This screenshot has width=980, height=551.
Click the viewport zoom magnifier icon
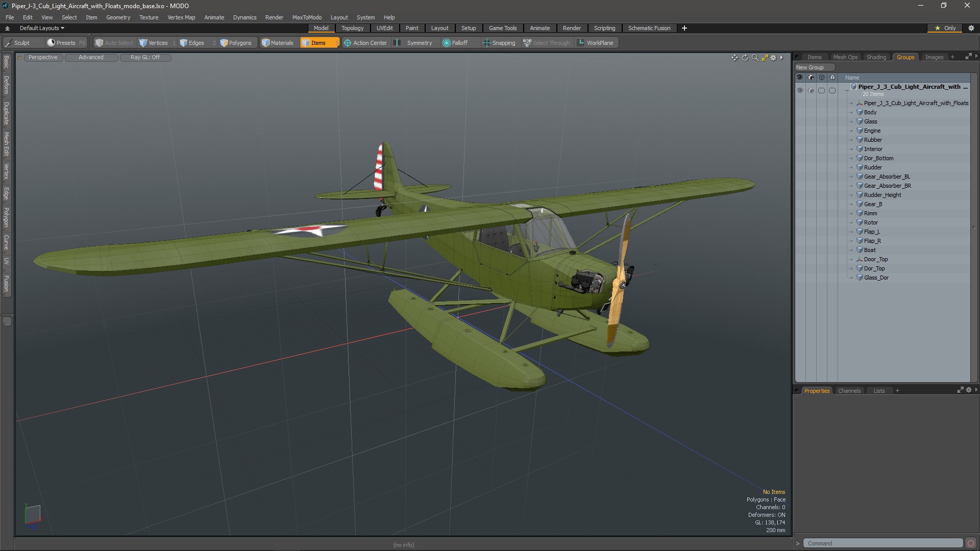755,58
